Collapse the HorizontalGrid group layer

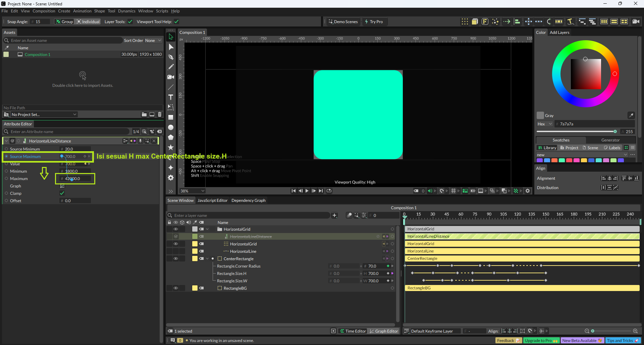coord(207,229)
